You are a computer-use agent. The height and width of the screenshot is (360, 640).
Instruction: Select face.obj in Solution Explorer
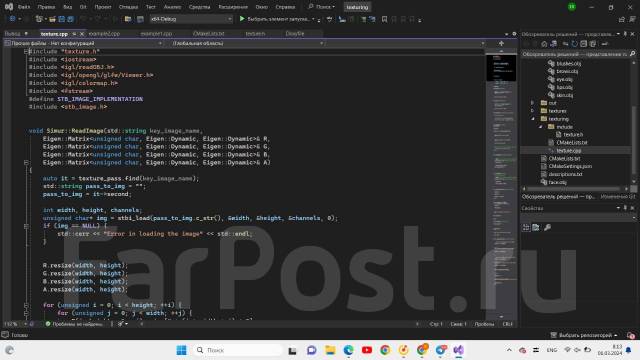pos(558,182)
